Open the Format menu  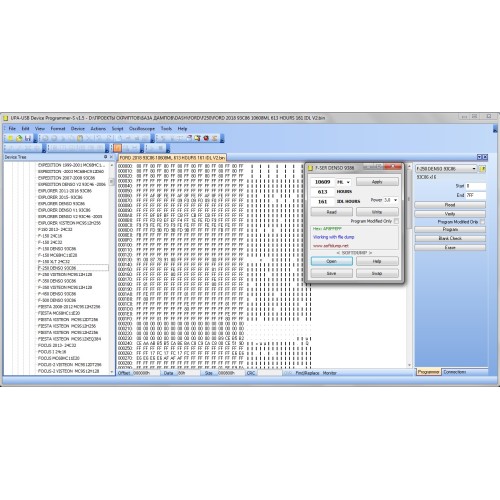[x=58, y=129]
